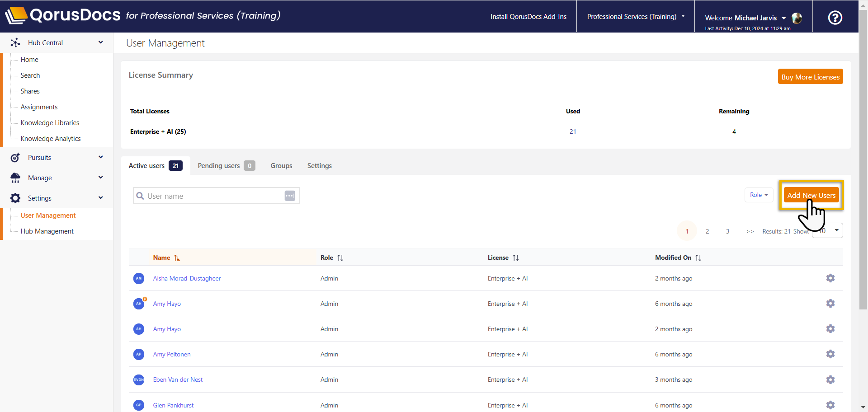Image resolution: width=868 pixels, height=412 pixels.
Task: Sort by Role column arrows
Action: point(340,258)
